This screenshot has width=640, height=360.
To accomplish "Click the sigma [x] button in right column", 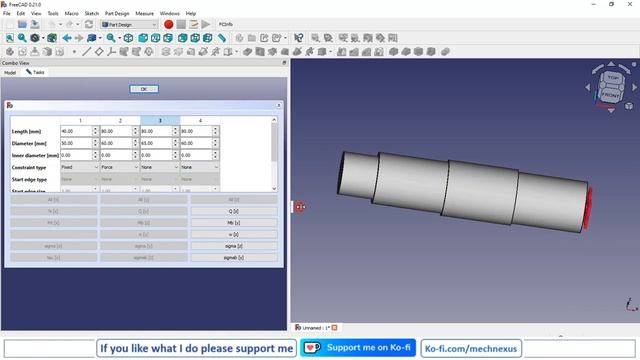I will [x=234, y=246].
